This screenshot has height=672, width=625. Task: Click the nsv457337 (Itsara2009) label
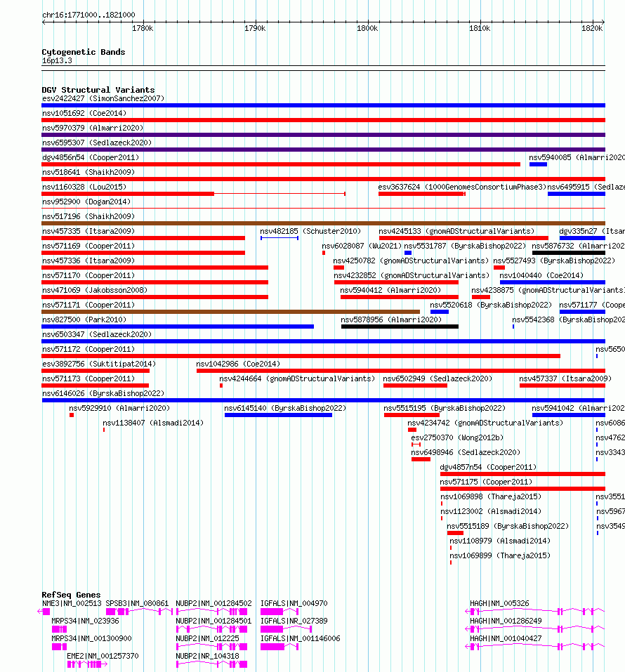(x=565, y=379)
